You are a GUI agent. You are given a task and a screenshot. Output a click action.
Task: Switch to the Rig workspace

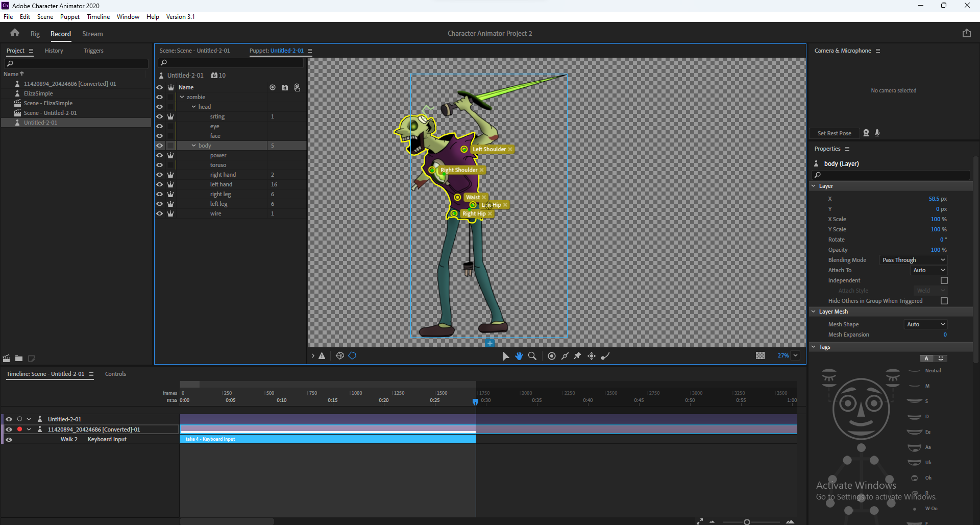tap(35, 34)
